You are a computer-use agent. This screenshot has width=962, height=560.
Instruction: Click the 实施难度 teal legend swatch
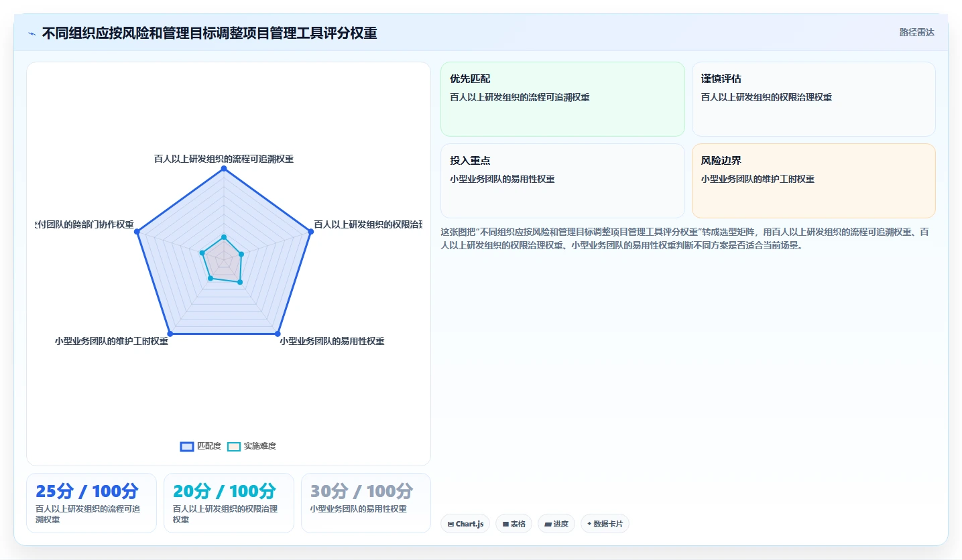coord(234,446)
